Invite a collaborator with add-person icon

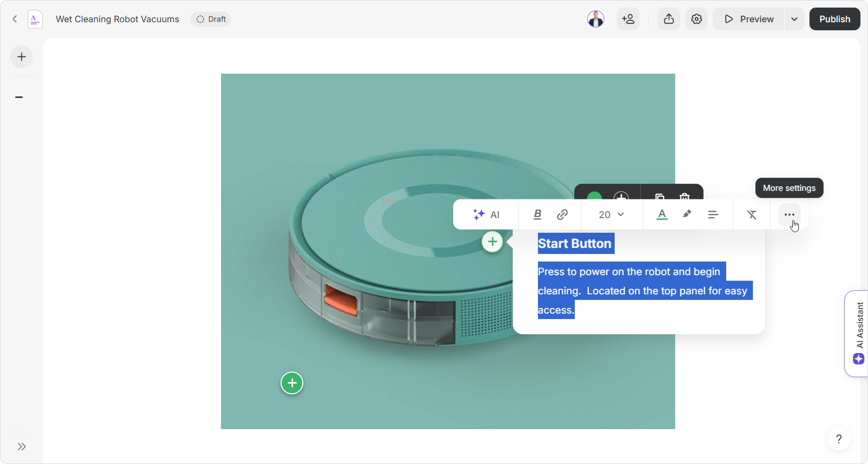coord(628,19)
